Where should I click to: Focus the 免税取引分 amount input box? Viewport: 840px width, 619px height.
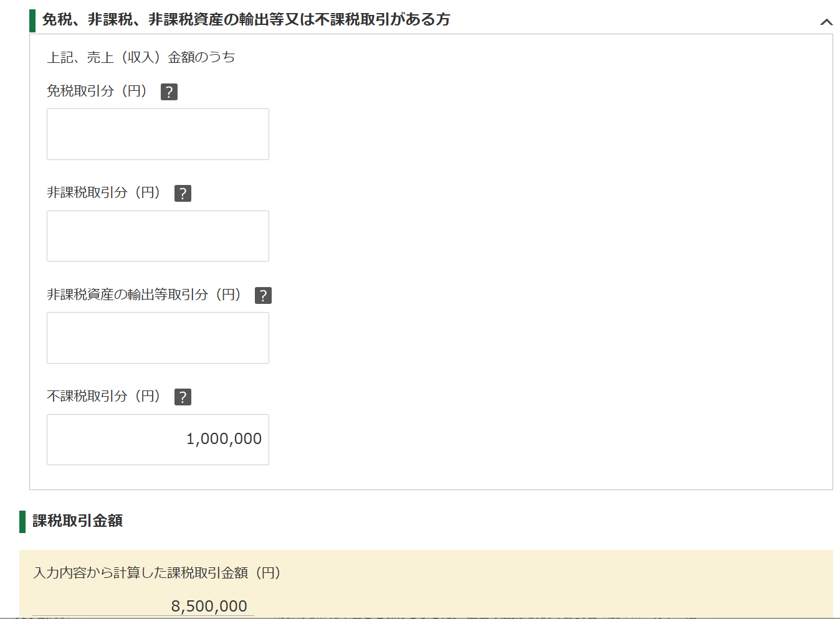click(158, 134)
